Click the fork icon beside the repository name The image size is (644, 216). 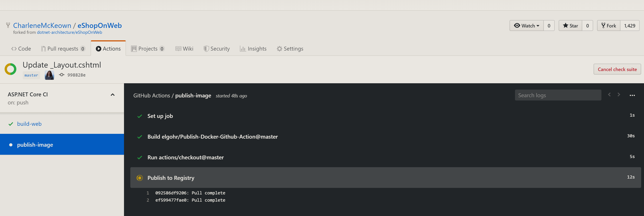point(8,25)
